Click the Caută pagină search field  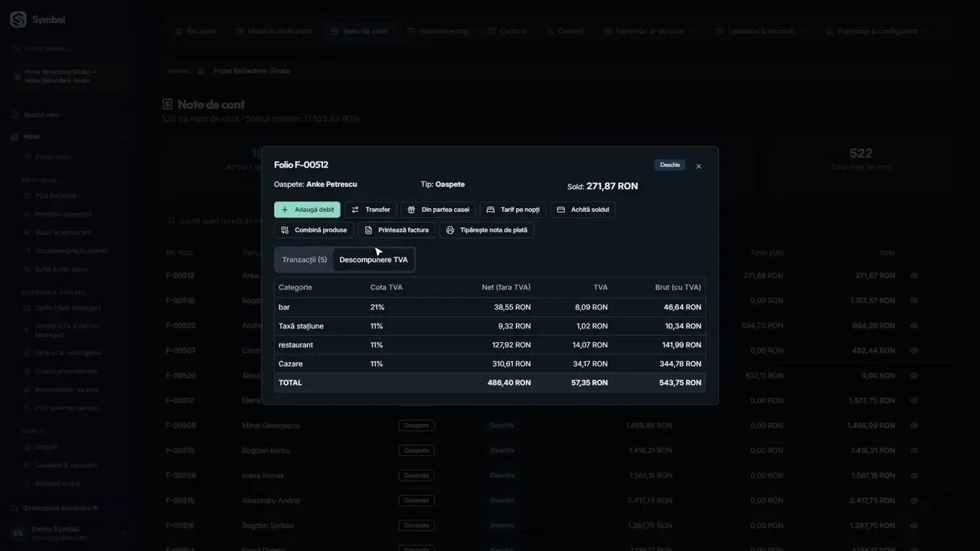tap(67, 47)
